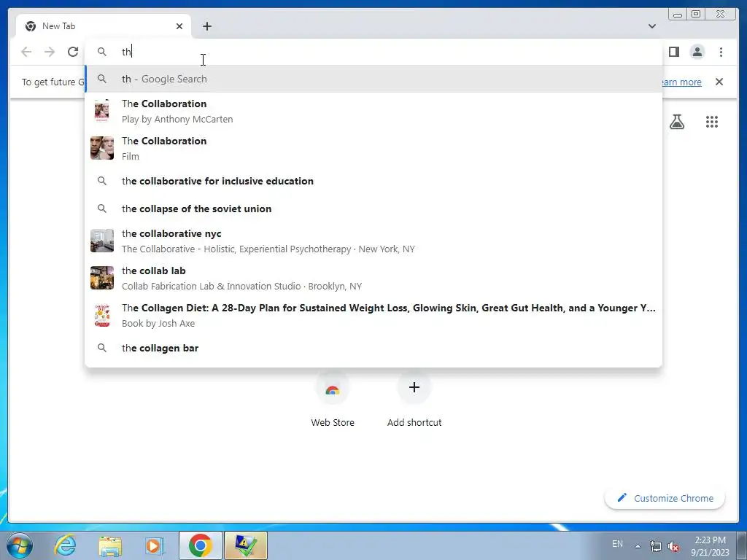Click the network tray icon
The image size is (747, 560).
656,546
